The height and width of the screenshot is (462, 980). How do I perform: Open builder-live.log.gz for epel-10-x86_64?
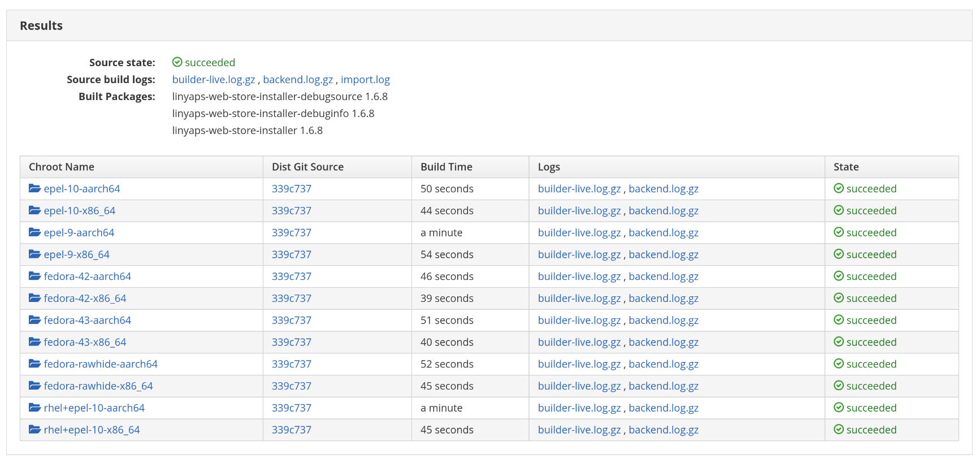click(579, 211)
